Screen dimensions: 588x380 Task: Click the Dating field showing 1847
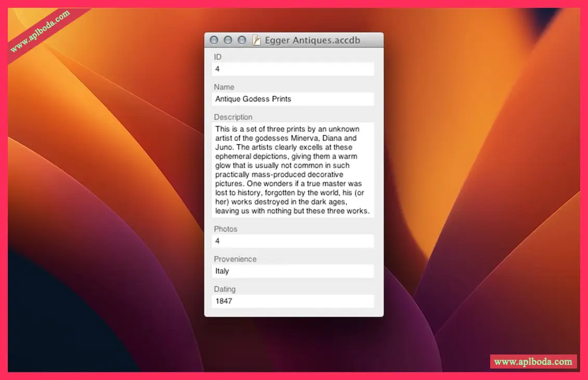(293, 301)
